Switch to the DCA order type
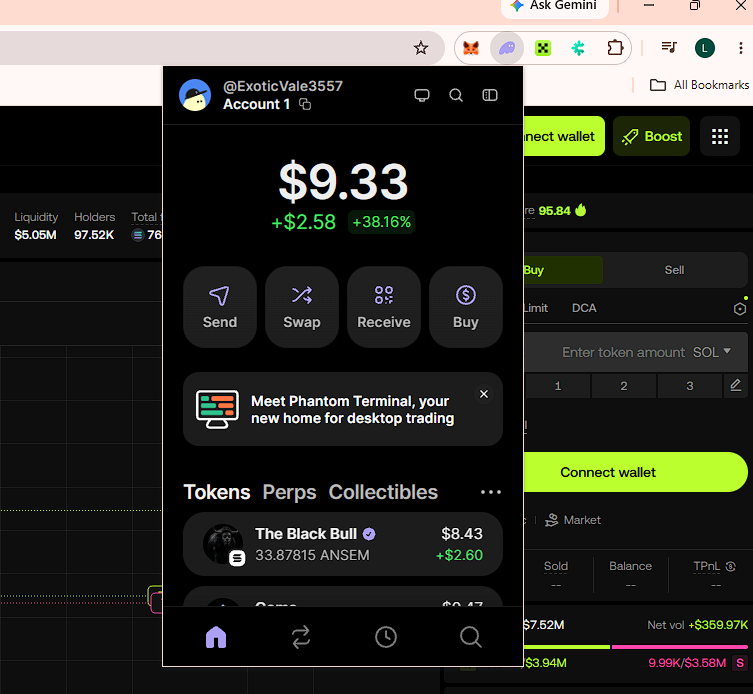This screenshot has width=753, height=694. [x=584, y=308]
